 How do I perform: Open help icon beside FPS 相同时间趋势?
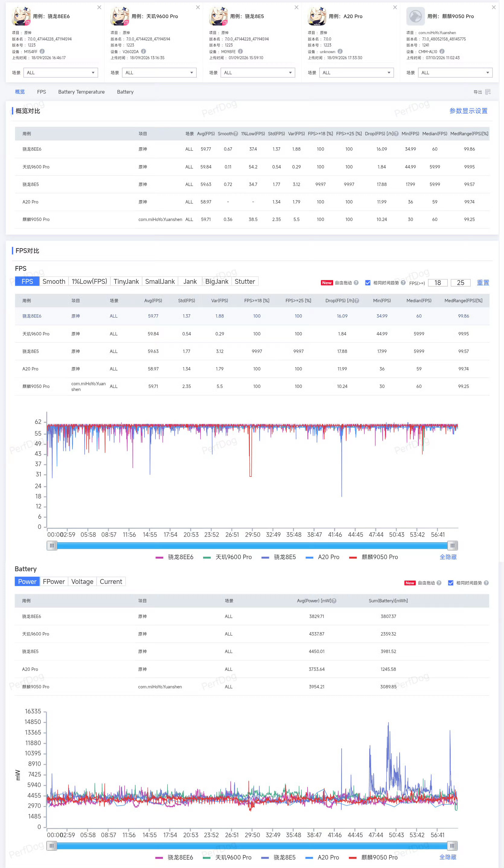pyautogui.click(x=403, y=283)
